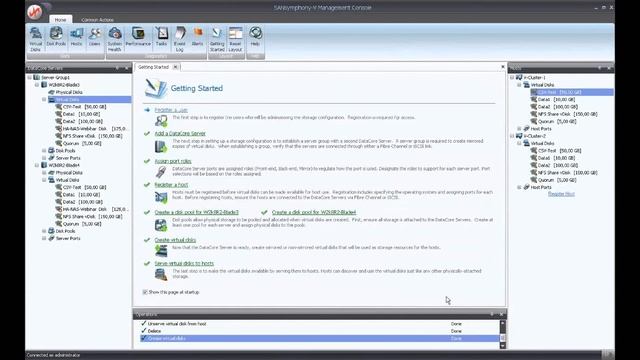
Task: Open the Register a host link
Action: [x=171, y=185]
